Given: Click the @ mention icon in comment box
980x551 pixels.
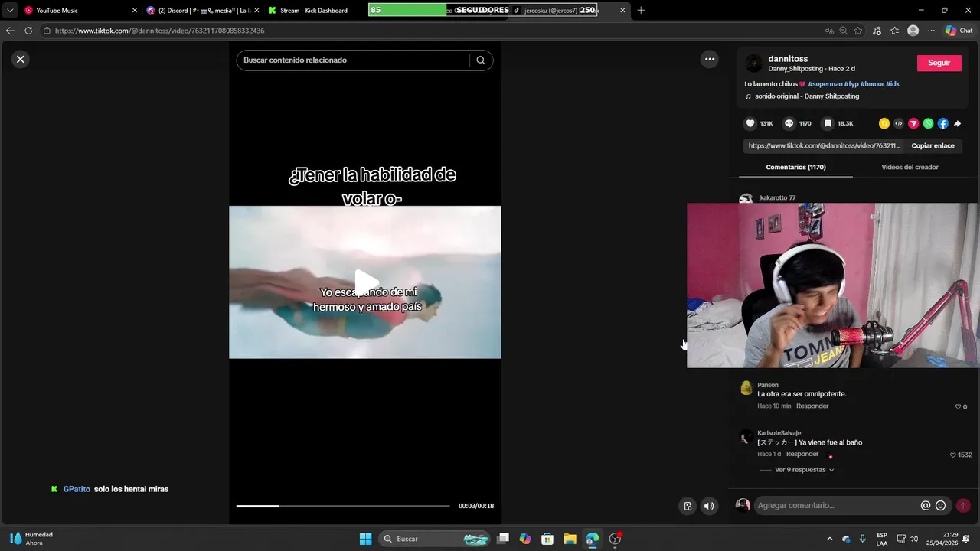Looking at the screenshot, I should point(926,505).
